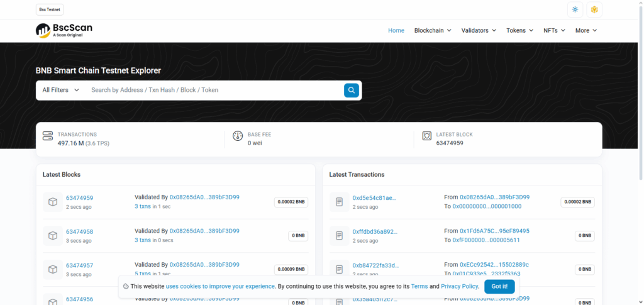Click the blue search magnifier button
This screenshot has height=305, width=644.
click(x=351, y=90)
